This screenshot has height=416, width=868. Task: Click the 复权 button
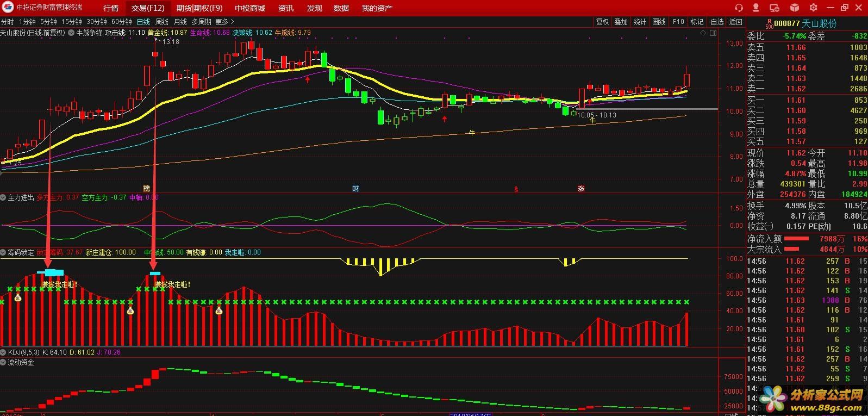603,22
